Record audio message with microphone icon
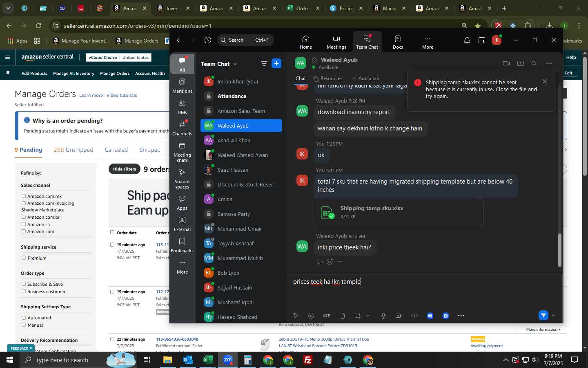Viewport: 588px width, 368px height. [383, 316]
